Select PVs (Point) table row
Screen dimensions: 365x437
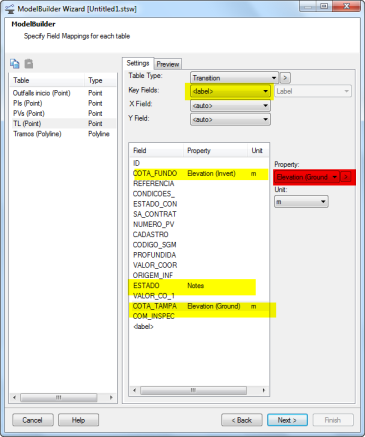[63, 113]
